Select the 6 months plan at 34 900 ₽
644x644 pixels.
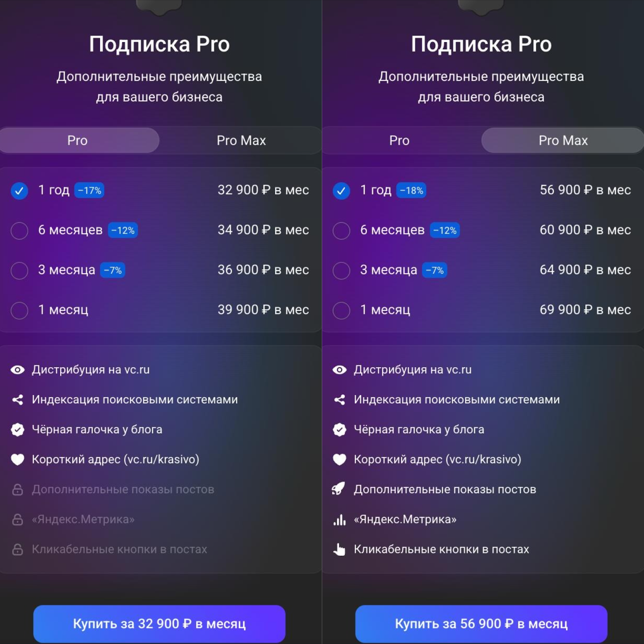point(19,231)
